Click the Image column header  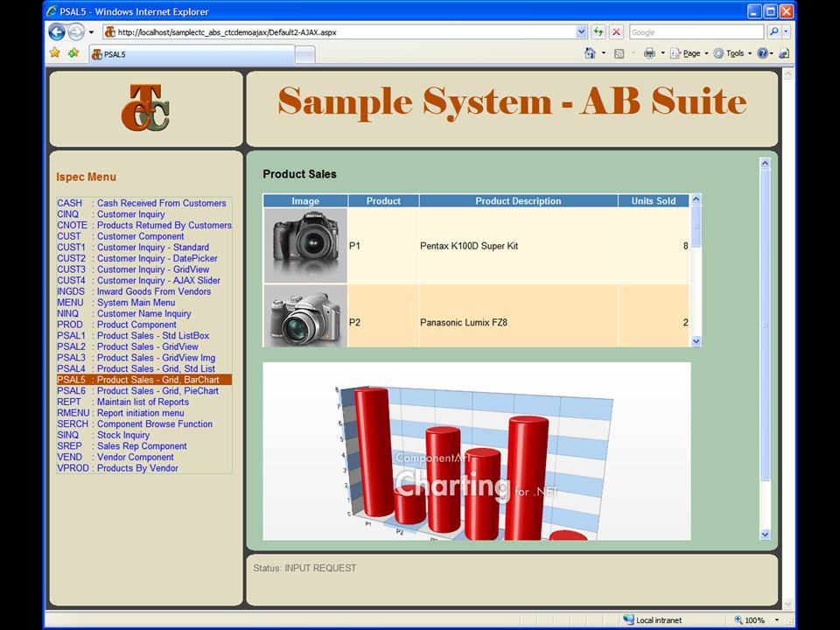305,201
